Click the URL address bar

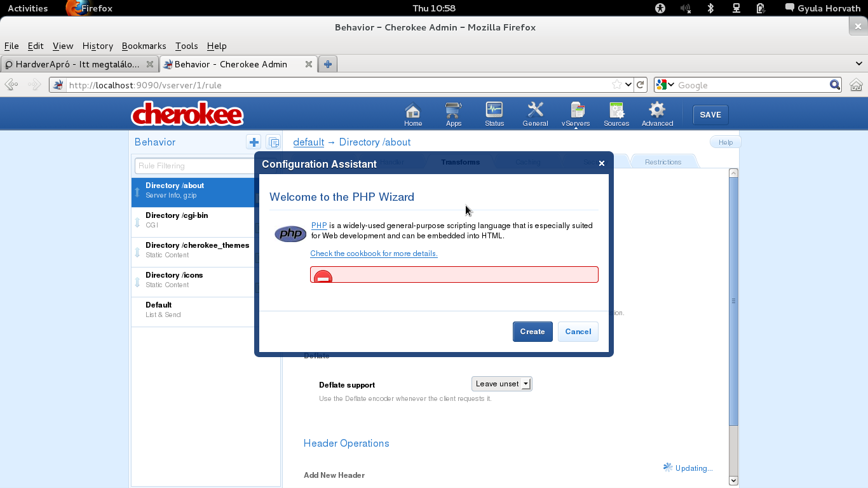337,85
